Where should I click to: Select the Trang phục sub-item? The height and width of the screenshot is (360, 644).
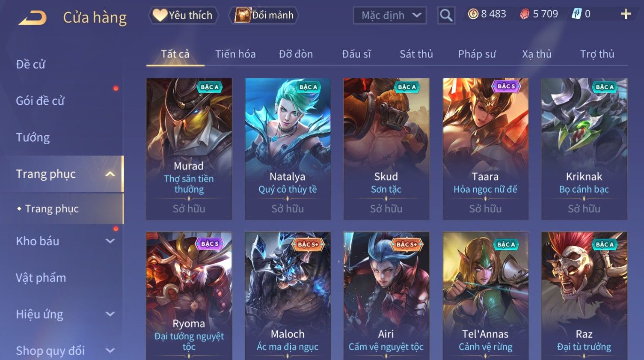[x=52, y=208]
